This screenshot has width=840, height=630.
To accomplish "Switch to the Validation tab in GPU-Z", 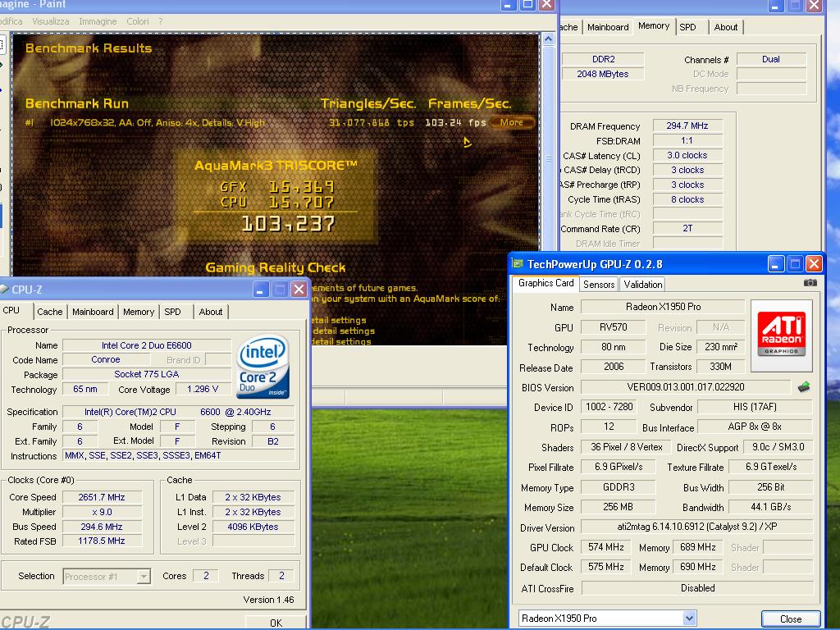I will pyautogui.click(x=643, y=285).
